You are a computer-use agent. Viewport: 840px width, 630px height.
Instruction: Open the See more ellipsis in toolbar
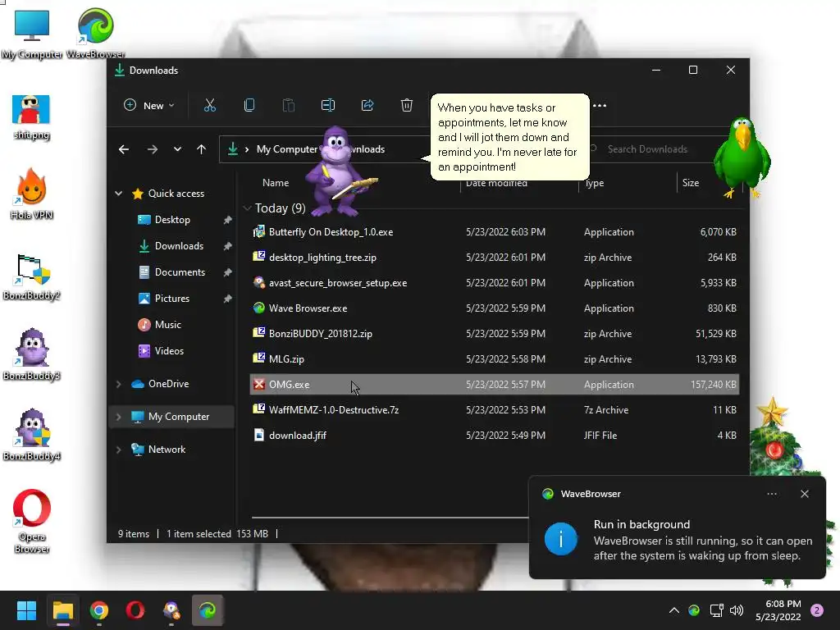click(600, 106)
